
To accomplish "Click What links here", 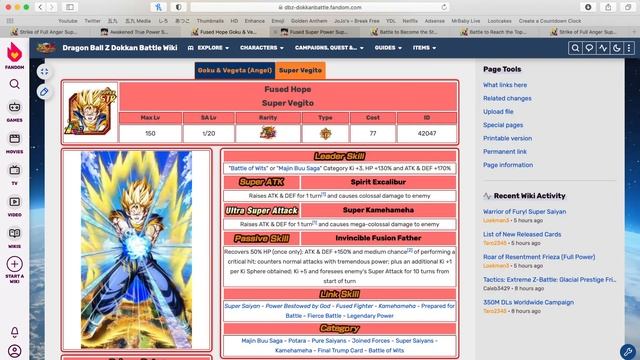I will 505,85.
